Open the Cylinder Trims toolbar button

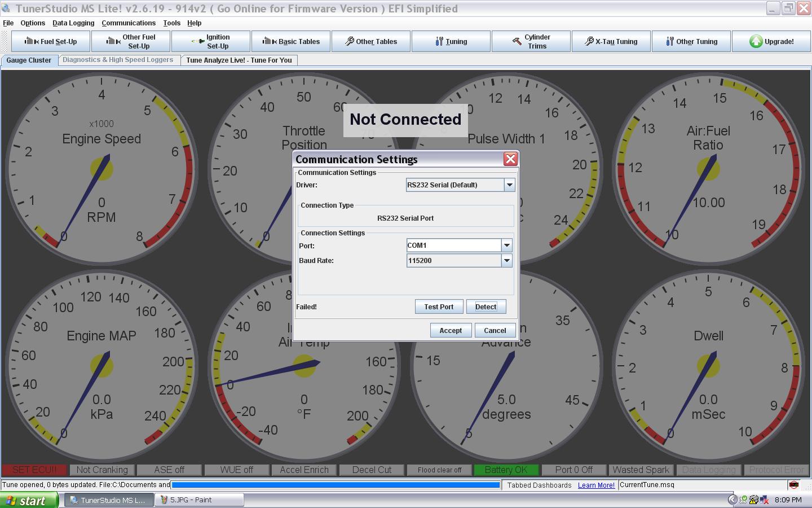coord(531,41)
